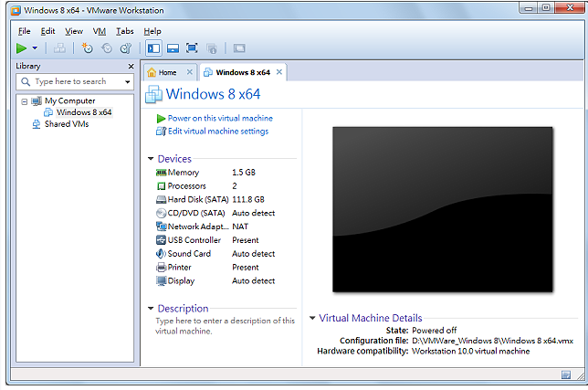The height and width of the screenshot is (390, 588).
Task: Select Shared VMs in the library
Action: pyautogui.click(x=67, y=124)
